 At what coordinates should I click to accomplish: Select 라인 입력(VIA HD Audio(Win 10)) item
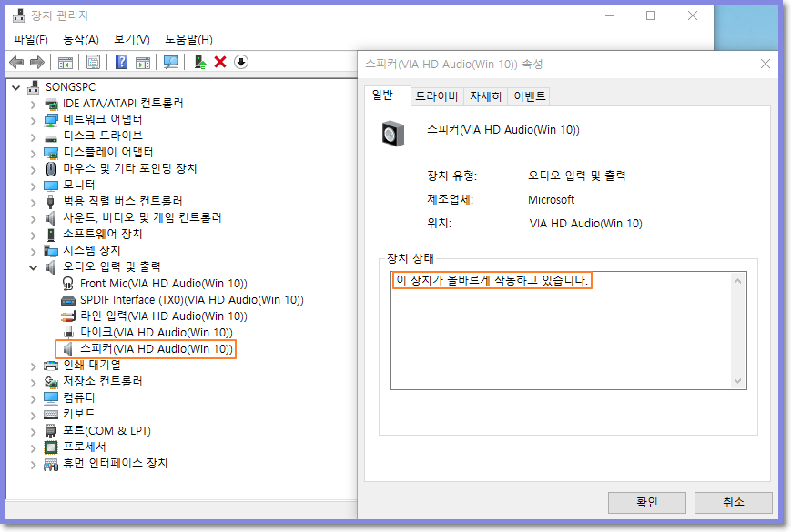point(164,316)
